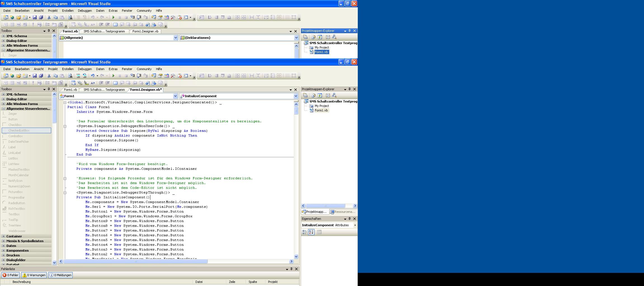644x286 pixels.
Task: Open Error List icon in lower window toolbar
Action: [179, 76]
